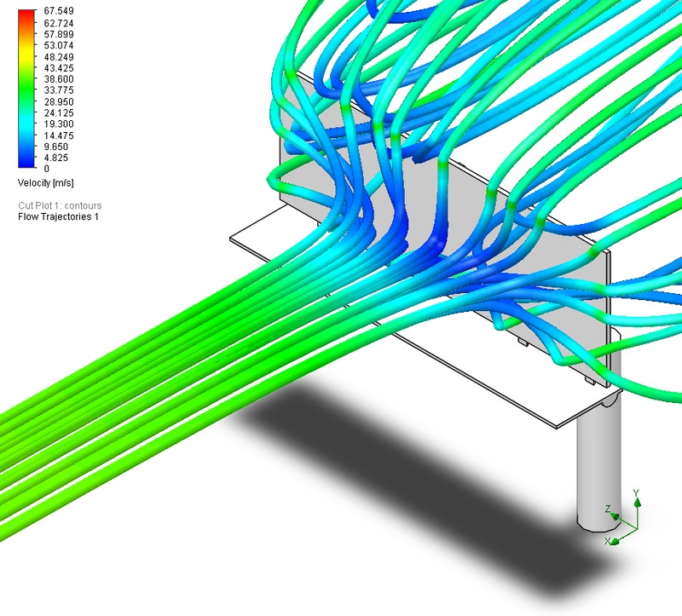
Task: Select the velocity color legend bar
Action: click(x=28, y=89)
